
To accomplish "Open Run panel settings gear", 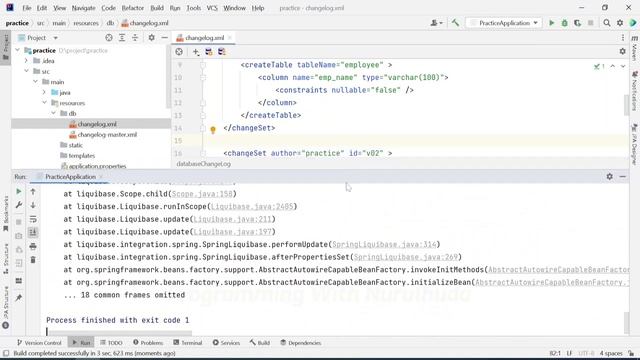I will click(x=609, y=176).
